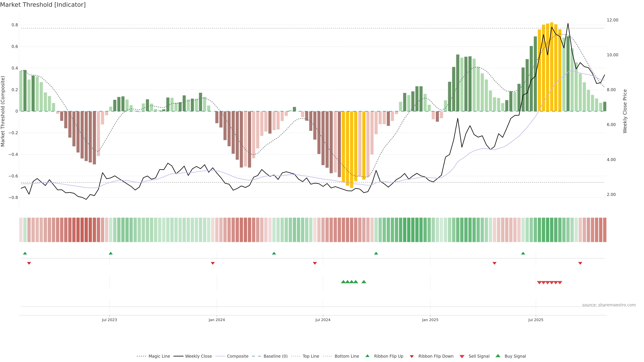Click first green ribbon flip up marker
Viewport: 644px width, 362px height.
[25, 253]
